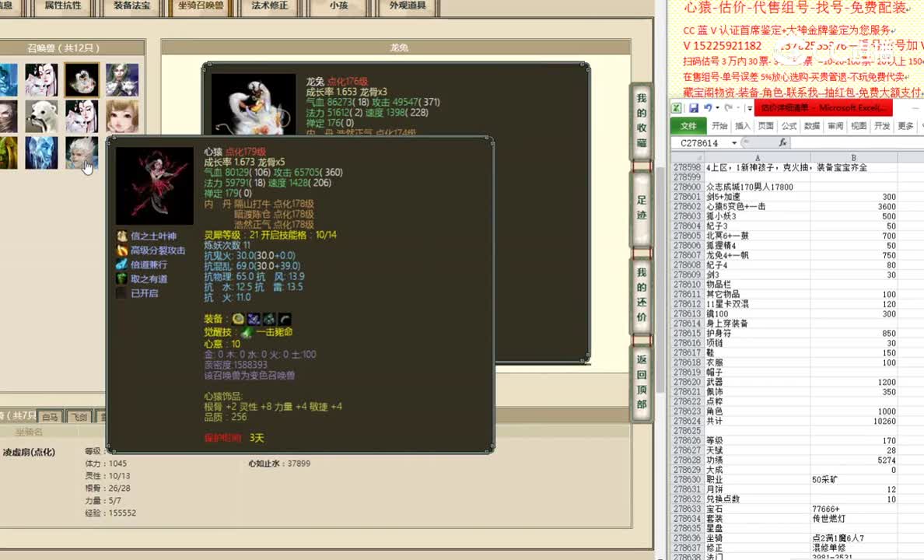Viewport: 924px width, 560px height.
Task: Switch to the 开始 ribbon tab
Action: pyautogui.click(x=719, y=125)
